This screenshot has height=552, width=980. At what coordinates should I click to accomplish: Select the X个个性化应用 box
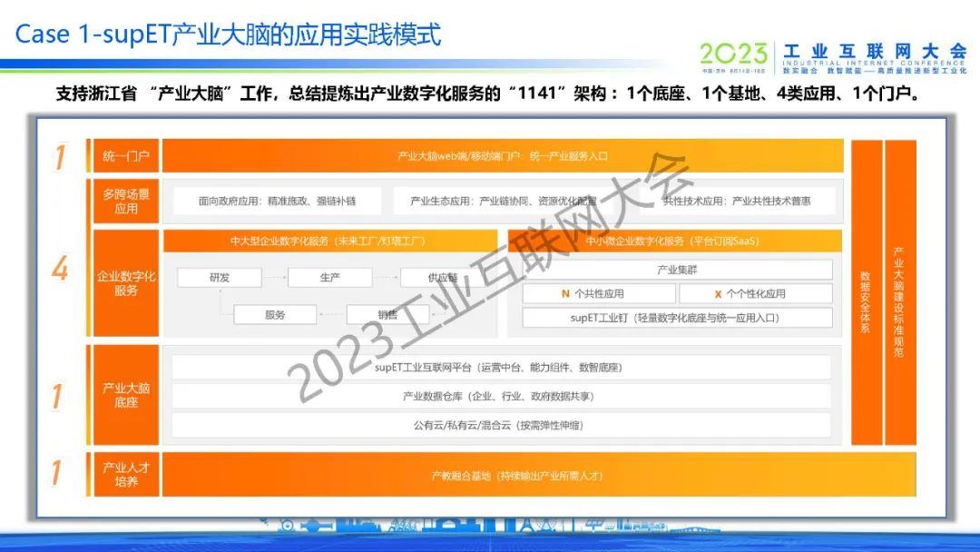pos(755,293)
